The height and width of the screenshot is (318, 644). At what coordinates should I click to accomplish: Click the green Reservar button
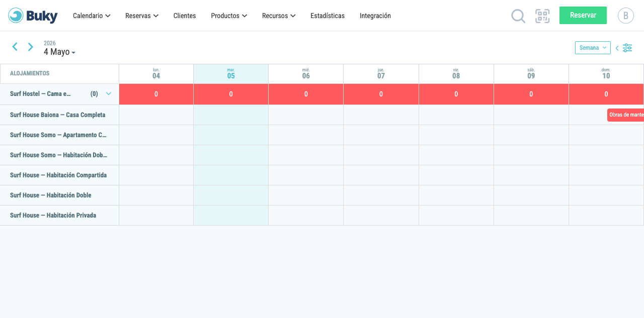pyautogui.click(x=583, y=15)
